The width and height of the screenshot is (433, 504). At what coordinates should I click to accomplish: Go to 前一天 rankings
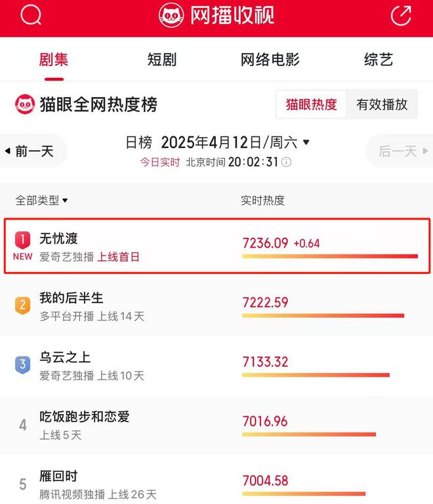click(33, 151)
